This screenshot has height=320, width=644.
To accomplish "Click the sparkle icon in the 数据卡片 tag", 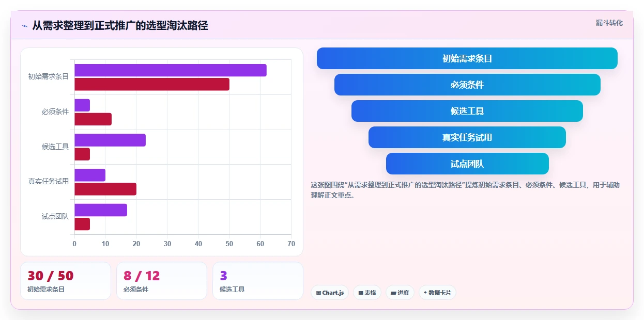I will point(425,292).
